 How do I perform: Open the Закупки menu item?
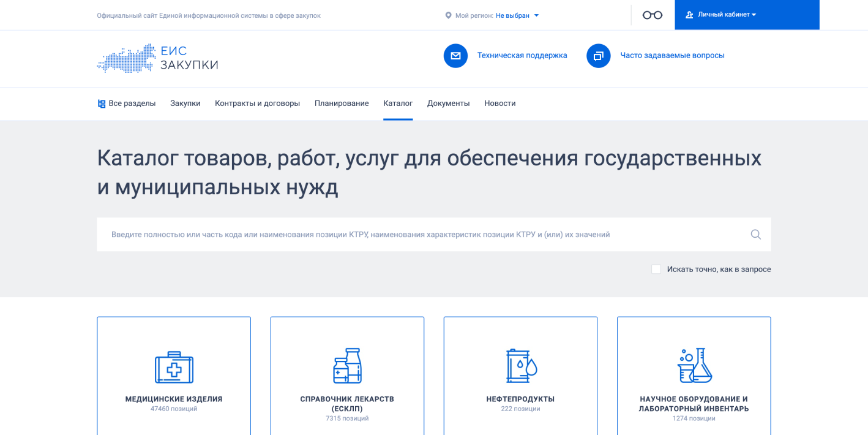coord(185,104)
